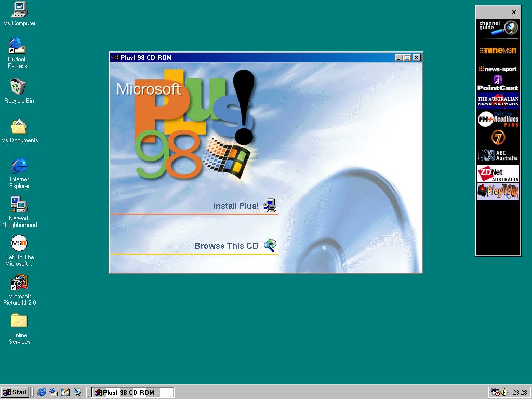Open the Channel 7 logo channel

(498, 137)
